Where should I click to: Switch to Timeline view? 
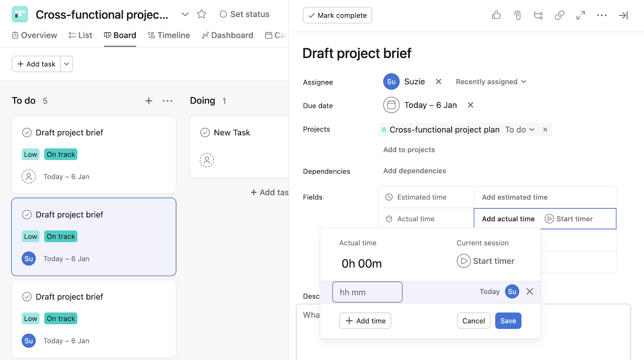pyautogui.click(x=169, y=35)
